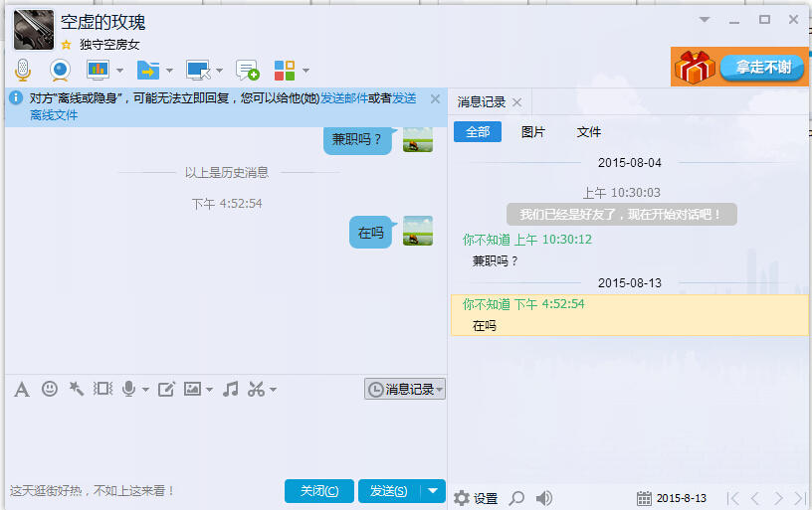Open the title bar dropdown menu arrow
812x510 pixels.
tap(705, 20)
